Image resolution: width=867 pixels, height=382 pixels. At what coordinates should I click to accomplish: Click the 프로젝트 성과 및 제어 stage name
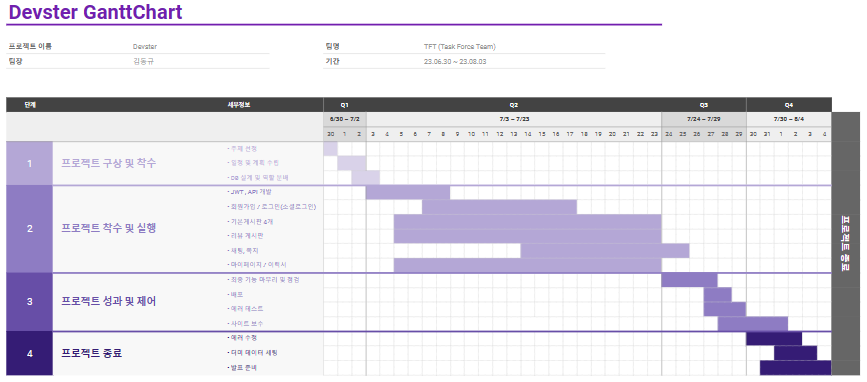[108, 302]
